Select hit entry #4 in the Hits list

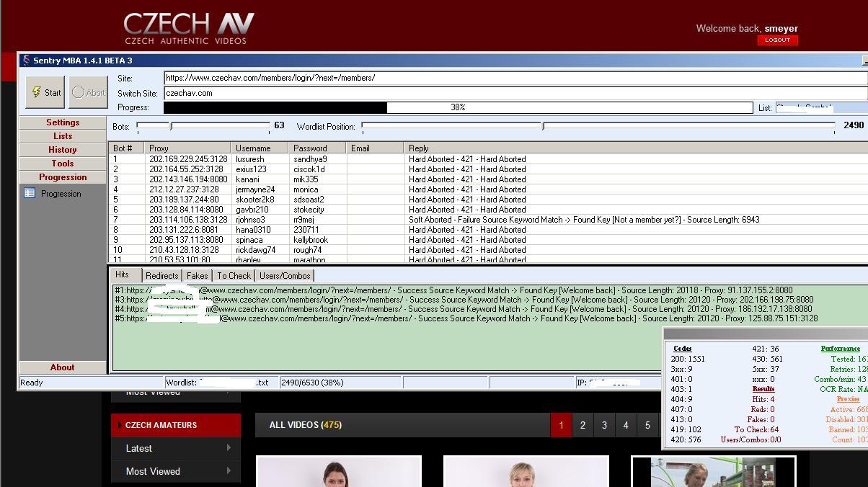pos(463,309)
